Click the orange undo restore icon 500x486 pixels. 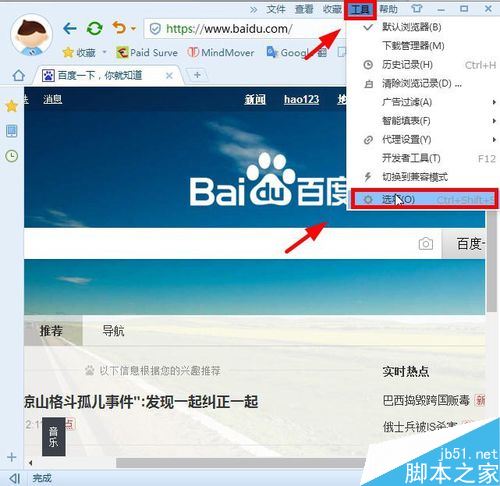pyautogui.click(x=119, y=28)
